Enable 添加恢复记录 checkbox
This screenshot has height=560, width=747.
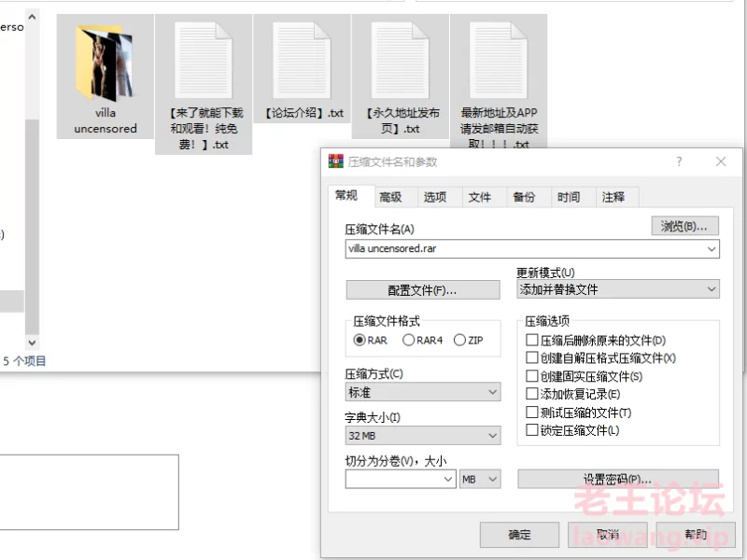click(x=531, y=394)
